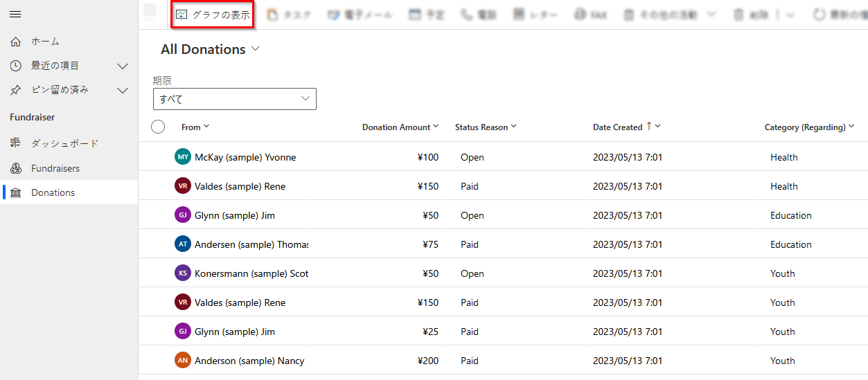Toggle the select-all rows circle
Image resolution: width=868 pixels, height=380 pixels.
(x=158, y=127)
